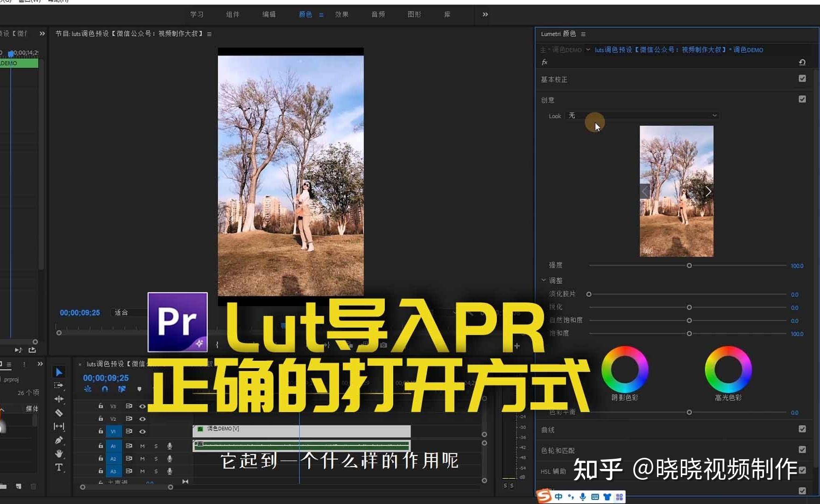Toggle insert sequences as nests icon
This screenshot has height=504, width=820.
tap(88, 389)
